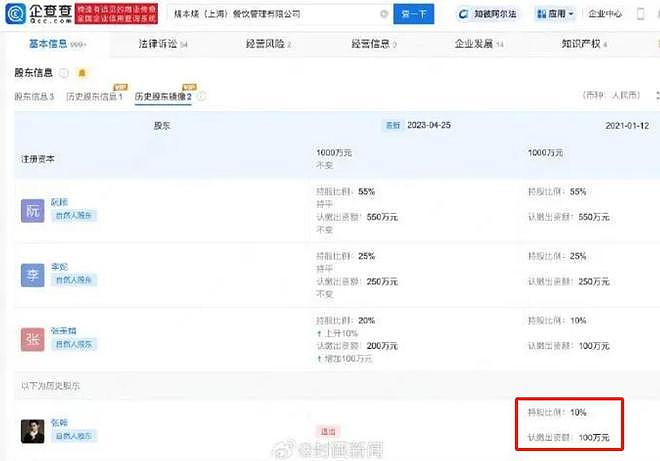The width and height of the screenshot is (660, 461).
Task: Click 1000万元 under the 2023-04-25 column
Action: click(x=334, y=152)
